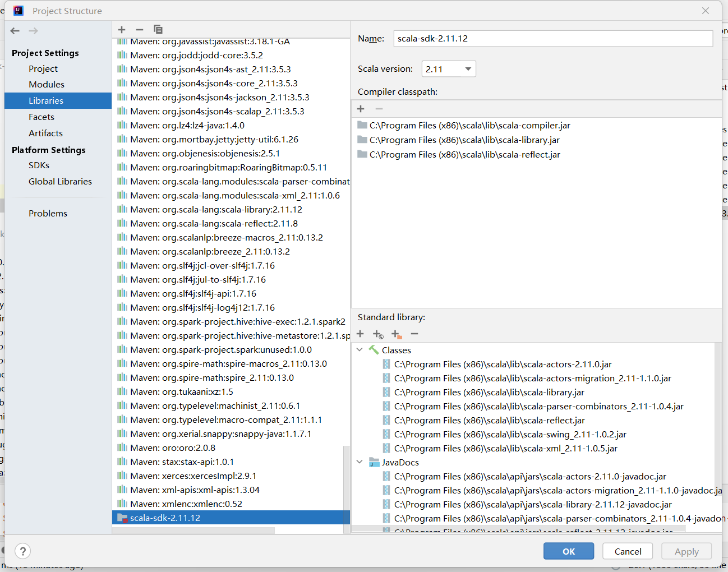The image size is (728, 572).
Task: Open the Facets settings page
Action: pyautogui.click(x=42, y=117)
